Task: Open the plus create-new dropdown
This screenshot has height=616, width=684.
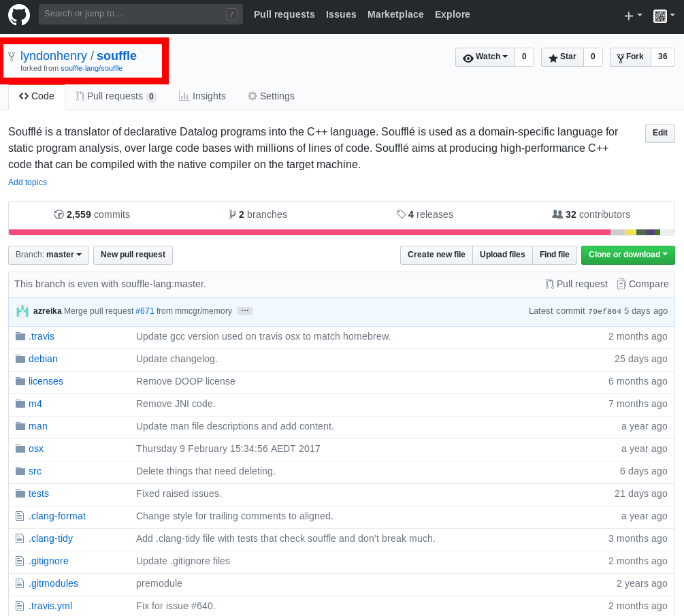Action: 634,16
